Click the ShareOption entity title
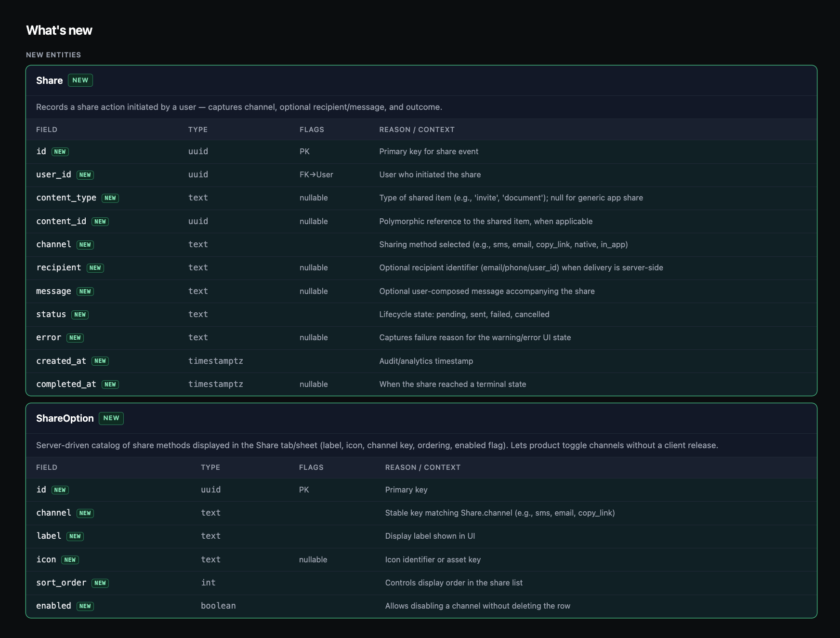This screenshot has width=840, height=638. point(65,418)
